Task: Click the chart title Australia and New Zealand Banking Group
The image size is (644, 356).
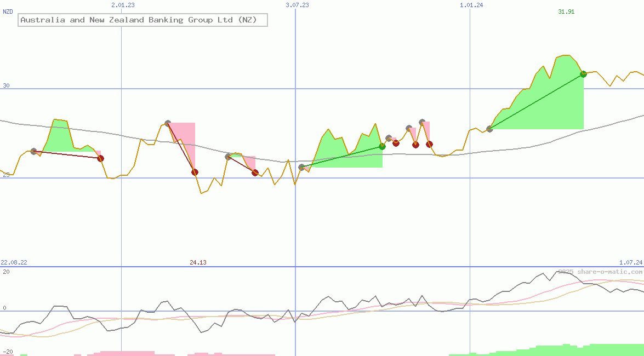Action: click(143, 20)
